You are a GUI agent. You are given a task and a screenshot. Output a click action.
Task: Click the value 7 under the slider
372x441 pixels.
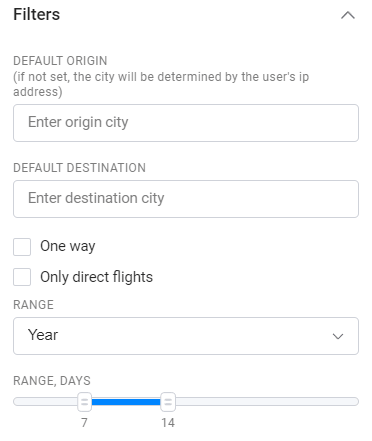click(84, 423)
